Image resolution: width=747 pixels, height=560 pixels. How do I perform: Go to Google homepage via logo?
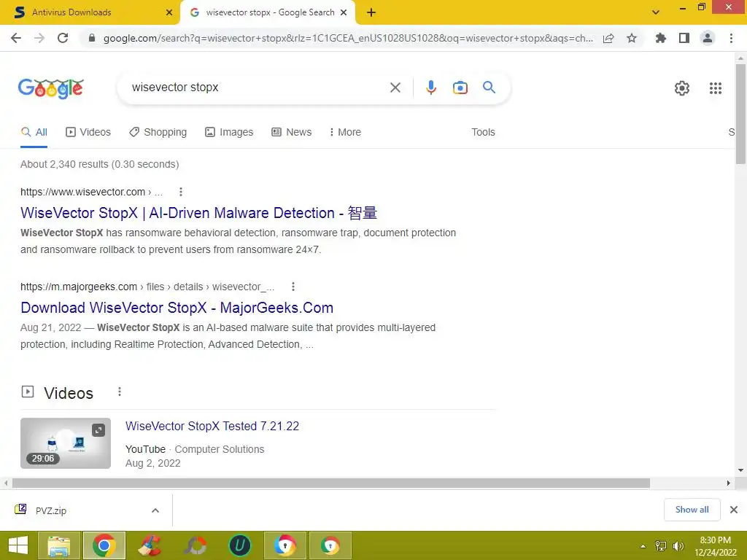point(51,88)
